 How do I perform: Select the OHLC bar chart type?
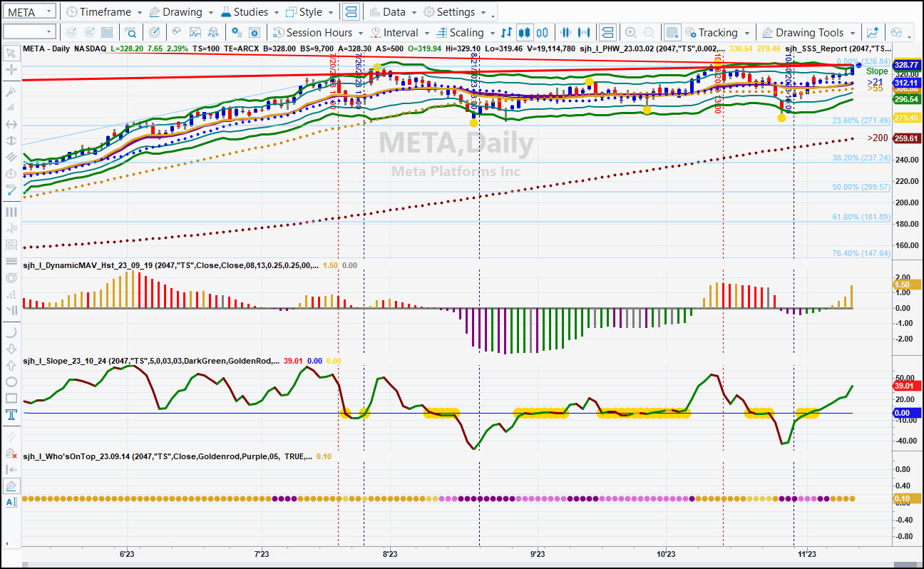click(507, 32)
